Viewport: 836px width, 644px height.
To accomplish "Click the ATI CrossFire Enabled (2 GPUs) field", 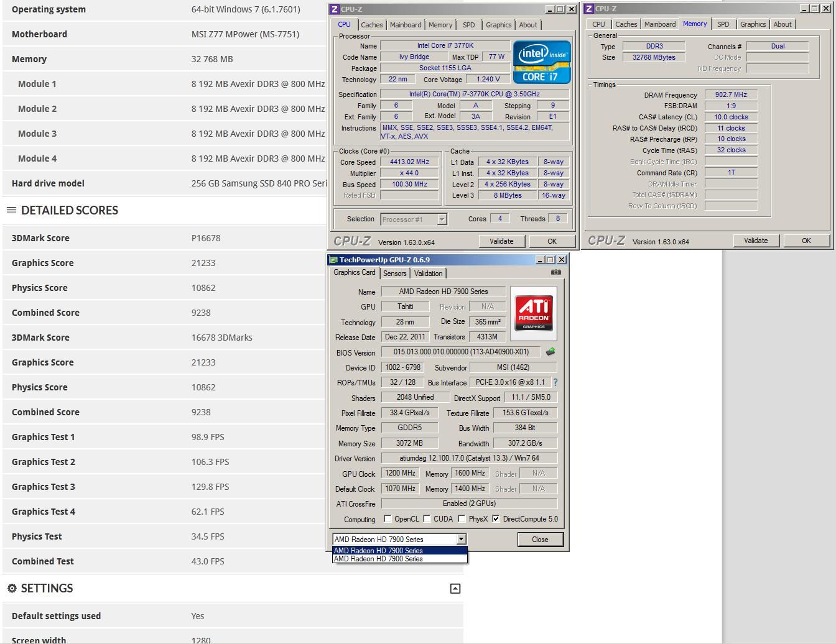I will point(469,504).
